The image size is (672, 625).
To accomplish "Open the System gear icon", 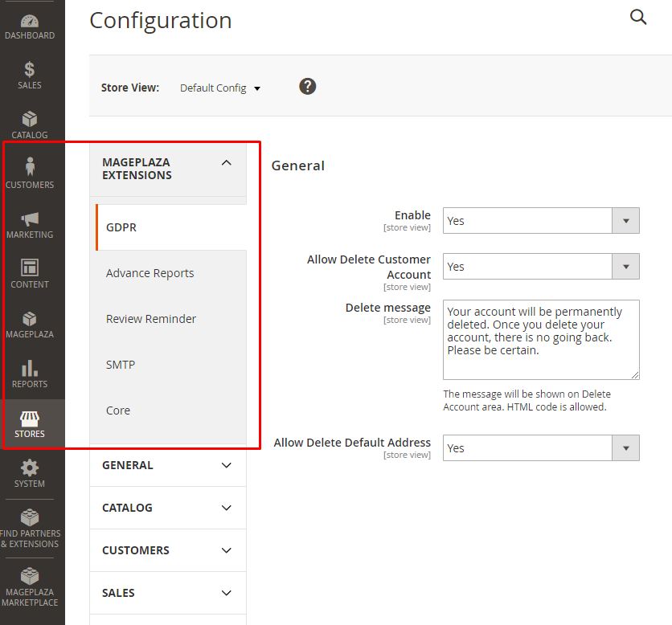I will (x=30, y=468).
